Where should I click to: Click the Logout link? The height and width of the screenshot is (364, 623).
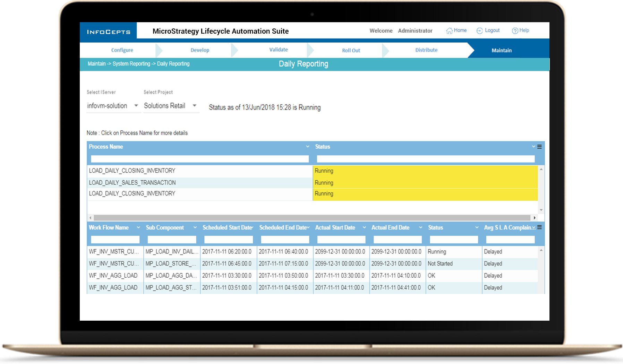coord(492,31)
